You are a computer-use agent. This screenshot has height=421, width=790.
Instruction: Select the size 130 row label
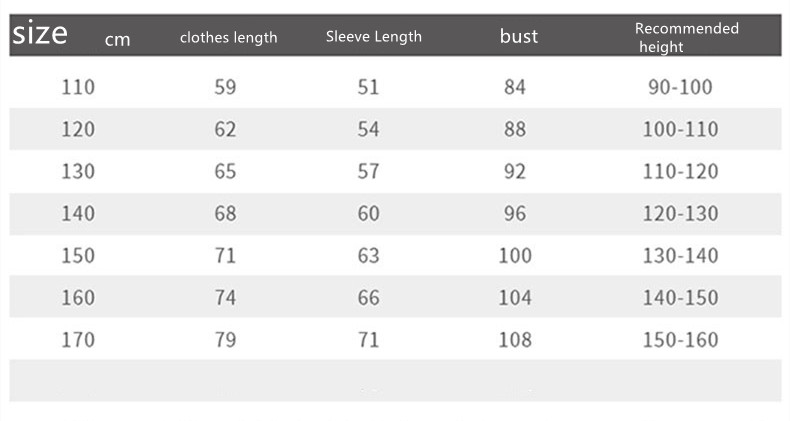[x=78, y=171]
